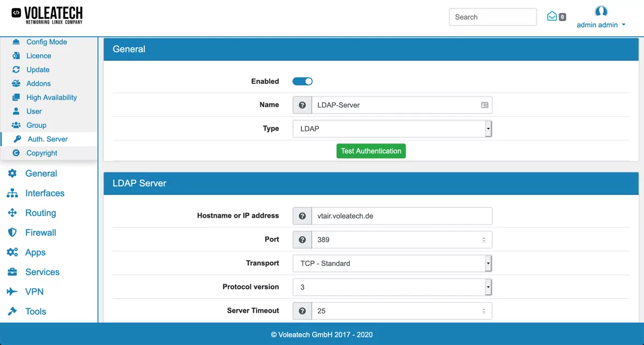Image resolution: width=644 pixels, height=345 pixels.
Task: Open the mailbox notification icon
Action: (x=555, y=17)
